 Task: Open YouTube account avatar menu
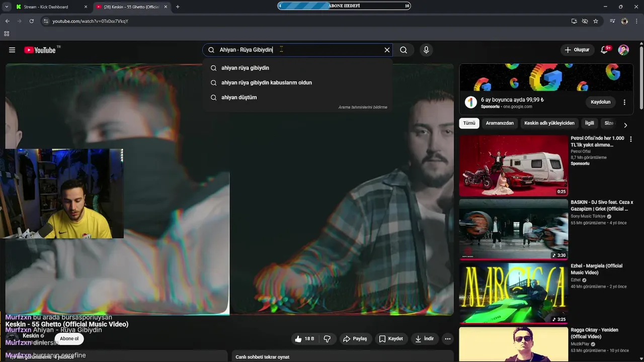(x=623, y=50)
